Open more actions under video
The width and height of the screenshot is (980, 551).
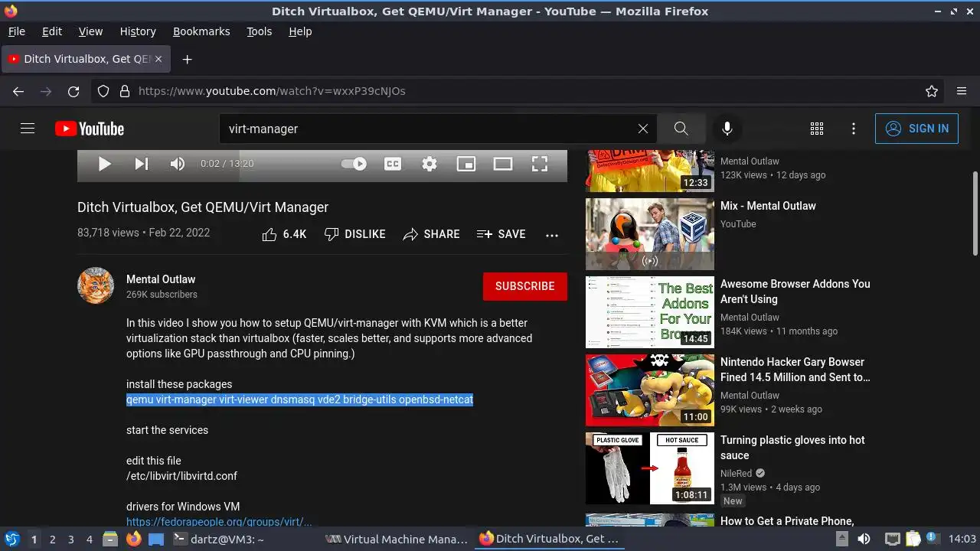[x=552, y=235]
